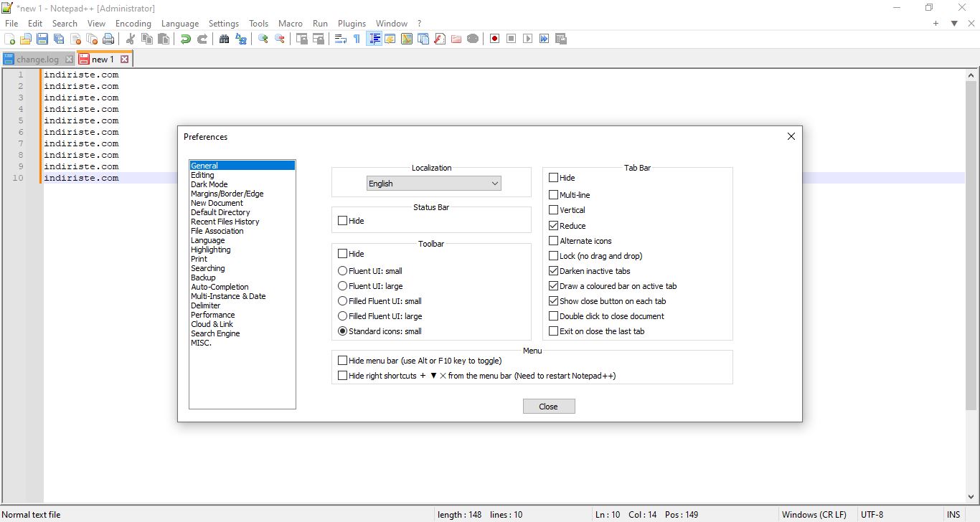Select MISC. preferences category
980x522 pixels.
201,343
